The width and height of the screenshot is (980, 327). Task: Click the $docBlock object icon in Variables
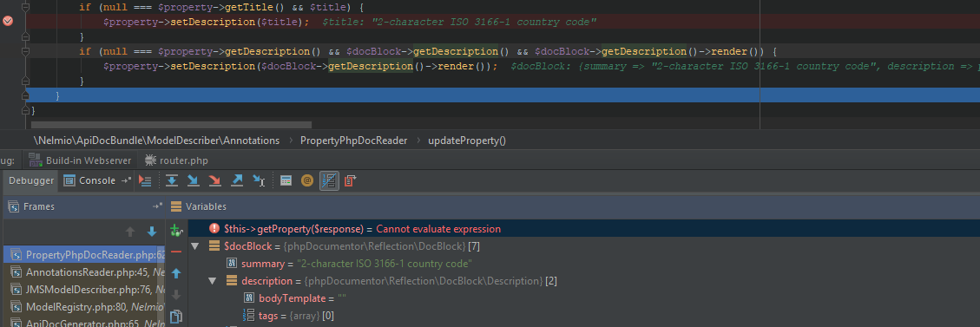214,246
